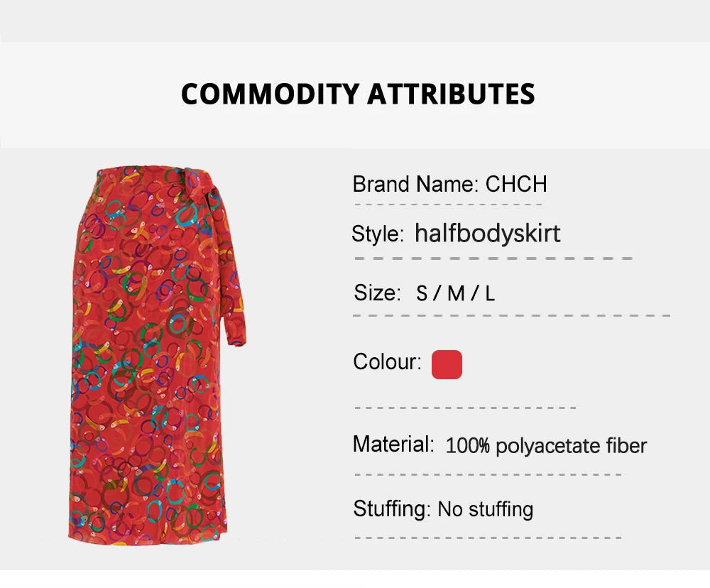Select the Brand Name label

[415, 185]
